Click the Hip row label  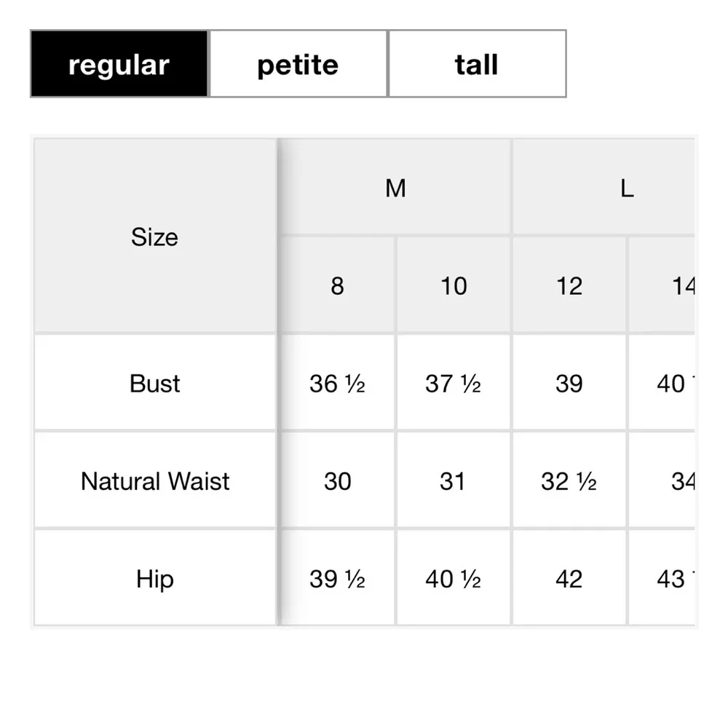tap(154, 579)
